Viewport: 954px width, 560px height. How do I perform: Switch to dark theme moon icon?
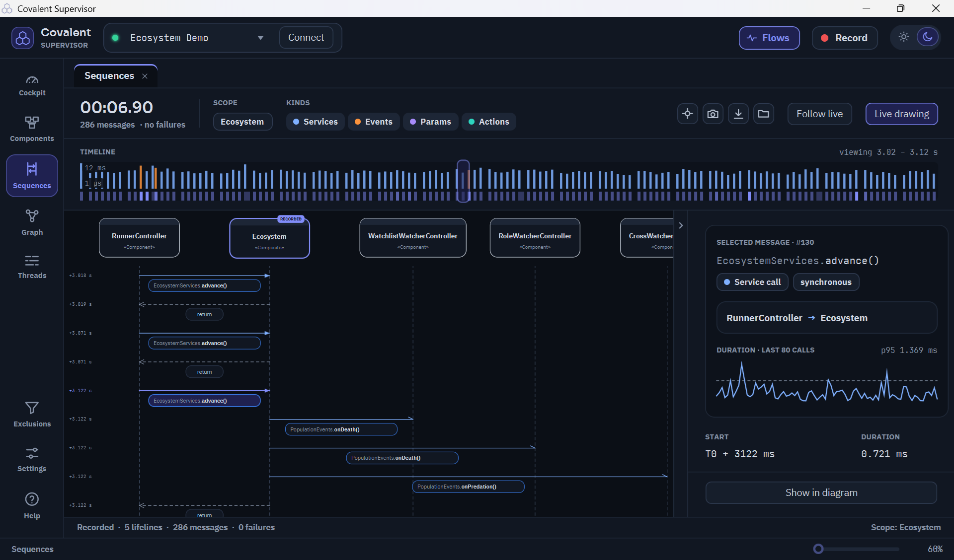[928, 37]
